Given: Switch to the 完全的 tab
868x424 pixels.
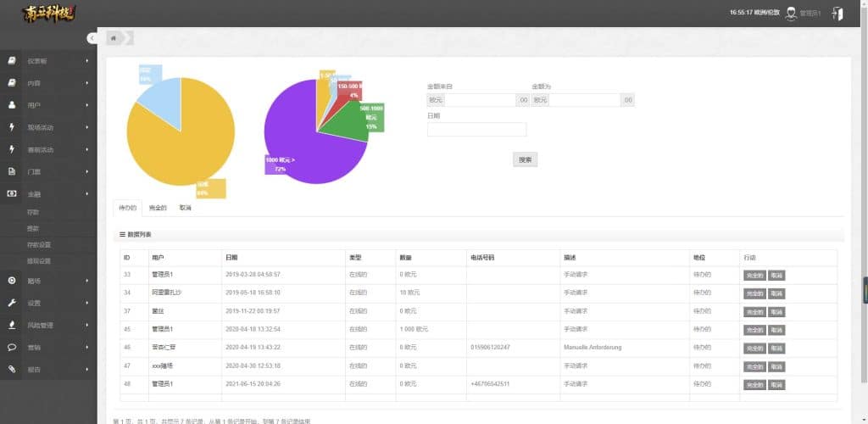Looking at the screenshot, I should tap(158, 208).
